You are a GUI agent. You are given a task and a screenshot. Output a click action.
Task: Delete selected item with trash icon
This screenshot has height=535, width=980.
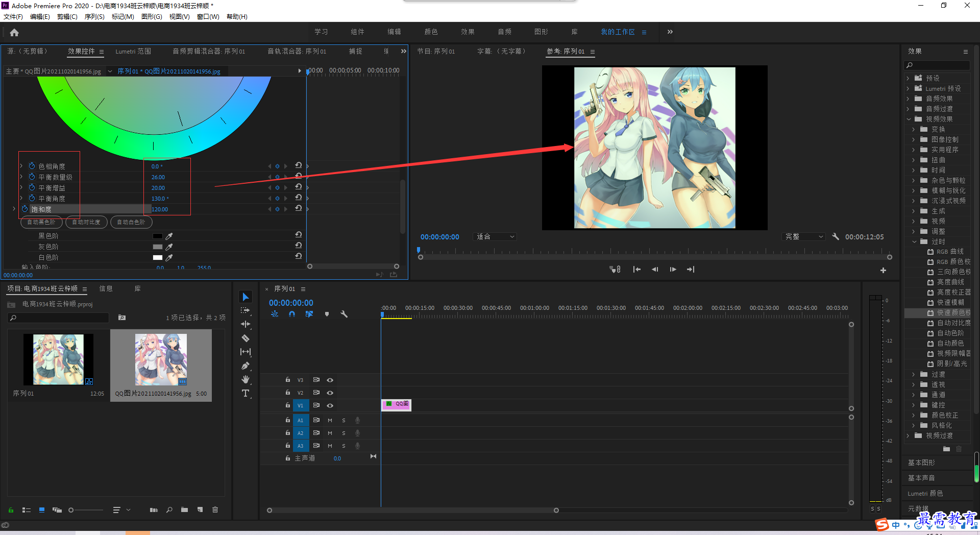[215, 509]
